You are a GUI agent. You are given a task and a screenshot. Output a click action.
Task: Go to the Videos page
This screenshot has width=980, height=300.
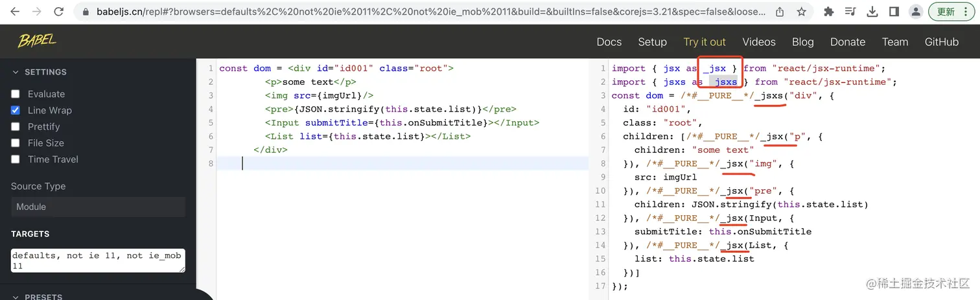[x=759, y=41]
